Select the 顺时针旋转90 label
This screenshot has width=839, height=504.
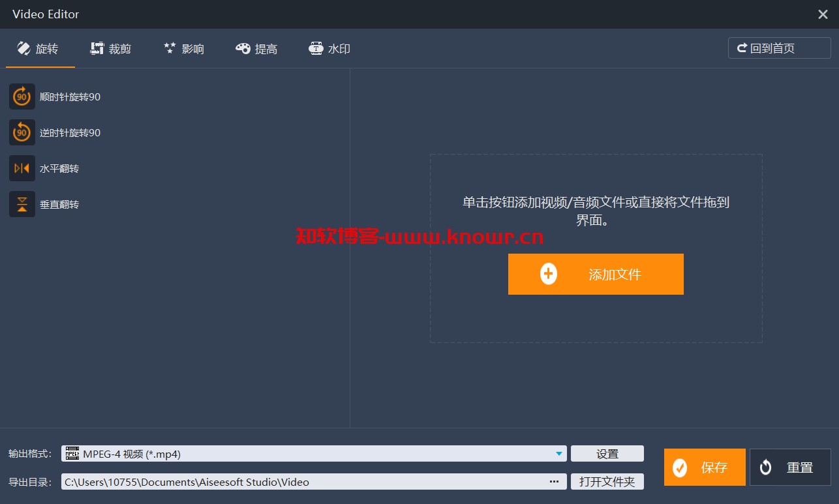click(70, 97)
